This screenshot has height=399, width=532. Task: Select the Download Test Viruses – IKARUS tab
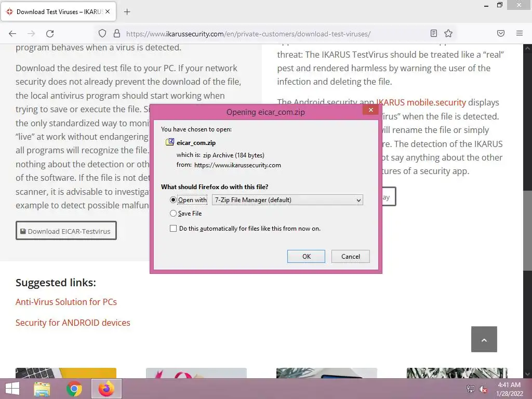tap(59, 12)
